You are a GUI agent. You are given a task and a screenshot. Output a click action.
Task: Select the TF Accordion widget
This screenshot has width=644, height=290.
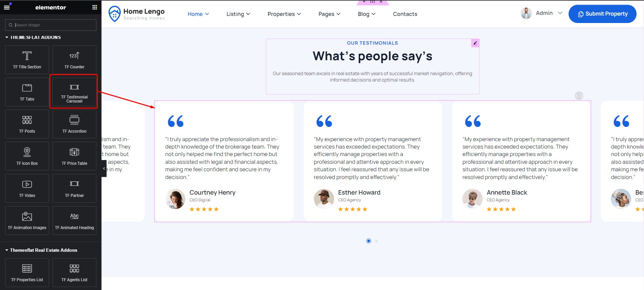coord(74,124)
